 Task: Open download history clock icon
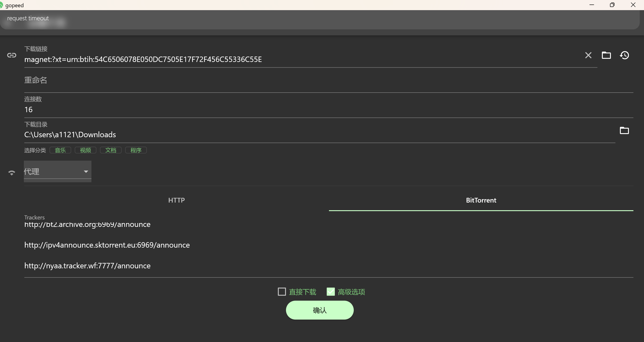624,55
